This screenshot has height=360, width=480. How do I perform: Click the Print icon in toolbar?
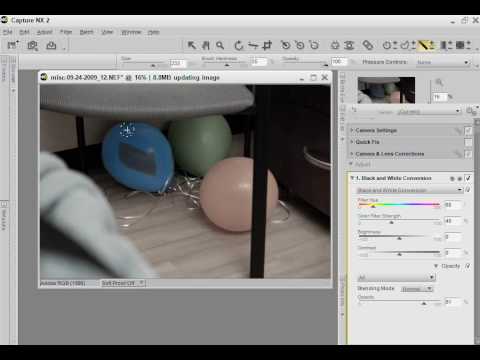[x=51, y=45]
